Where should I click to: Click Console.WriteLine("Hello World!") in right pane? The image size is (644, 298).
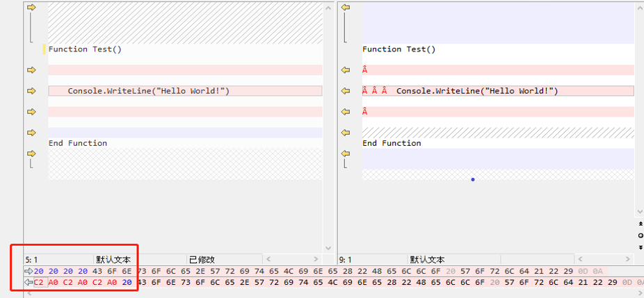pyautogui.click(x=477, y=91)
